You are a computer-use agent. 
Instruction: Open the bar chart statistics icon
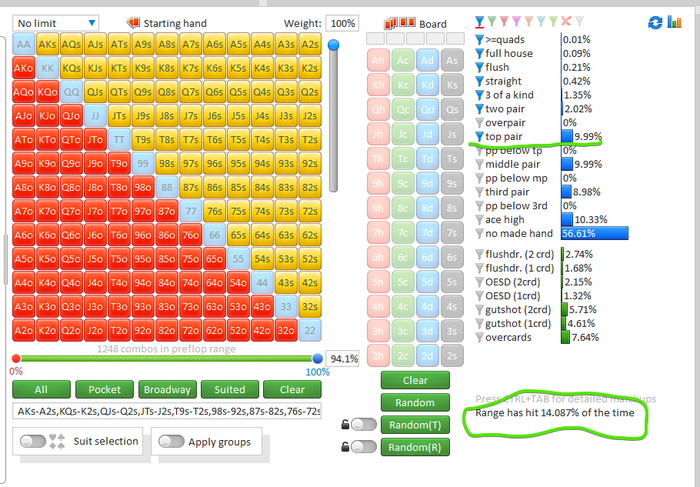point(674,22)
